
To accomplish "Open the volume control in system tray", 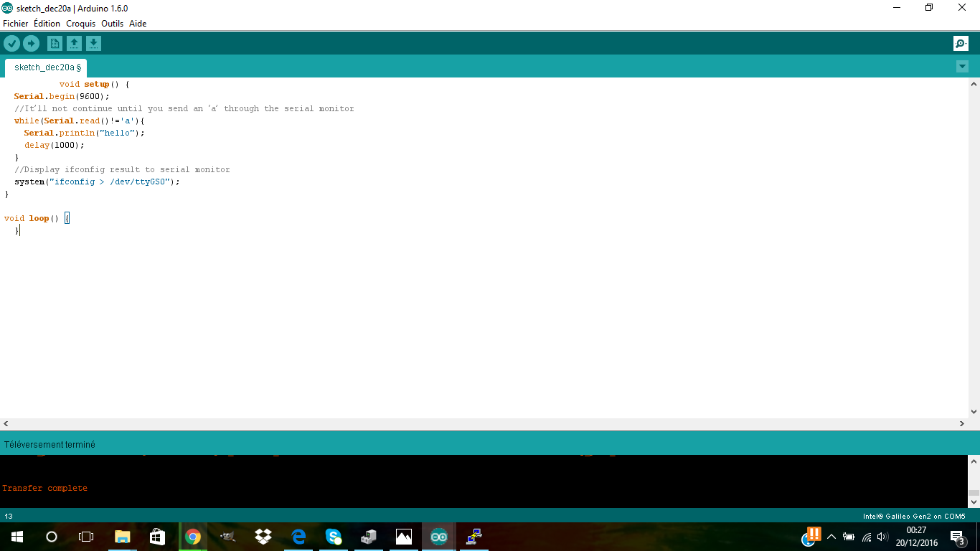I will (x=882, y=537).
